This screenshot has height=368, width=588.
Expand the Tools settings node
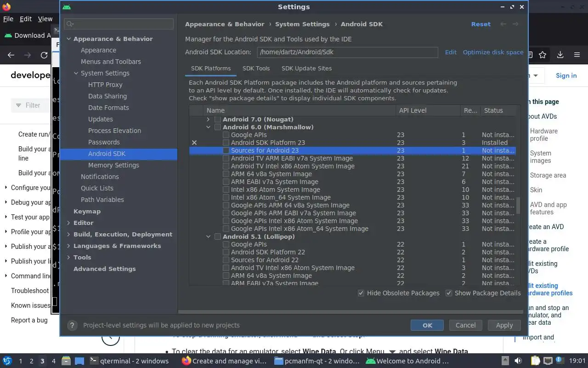coord(68,257)
